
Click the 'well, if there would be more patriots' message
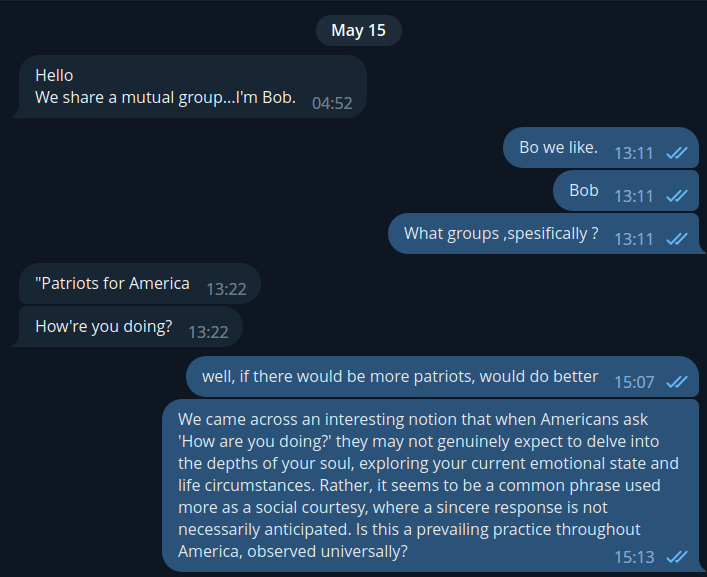[x=400, y=377]
